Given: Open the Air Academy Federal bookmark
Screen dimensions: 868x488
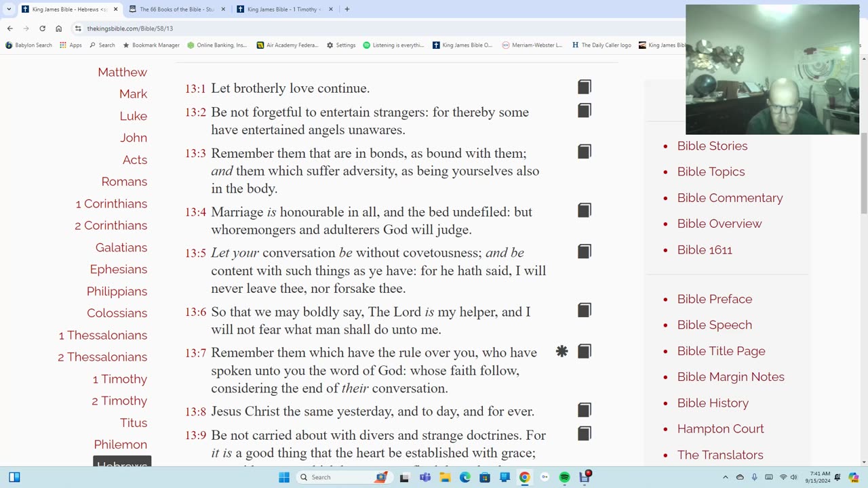Looking at the screenshot, I should (288, 45).
